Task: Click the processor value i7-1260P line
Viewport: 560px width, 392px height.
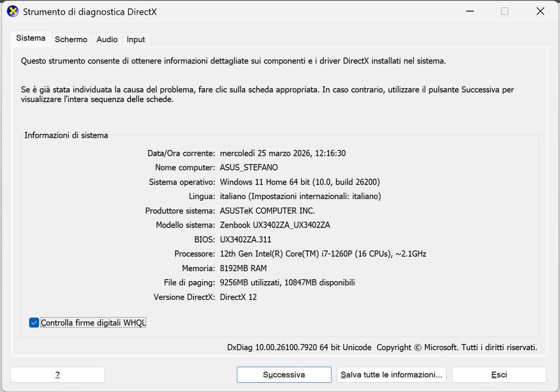Action: click(323, 254)
